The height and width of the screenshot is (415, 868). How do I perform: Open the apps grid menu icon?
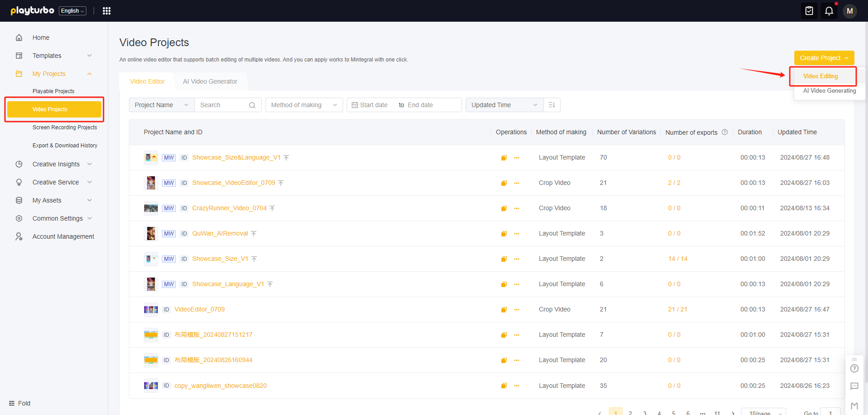[x=107, y=11]
